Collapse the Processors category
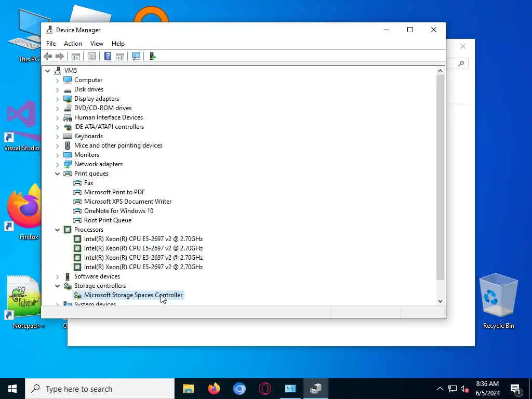The height and width of the screenshot is (399, 532). coord(57,230)
